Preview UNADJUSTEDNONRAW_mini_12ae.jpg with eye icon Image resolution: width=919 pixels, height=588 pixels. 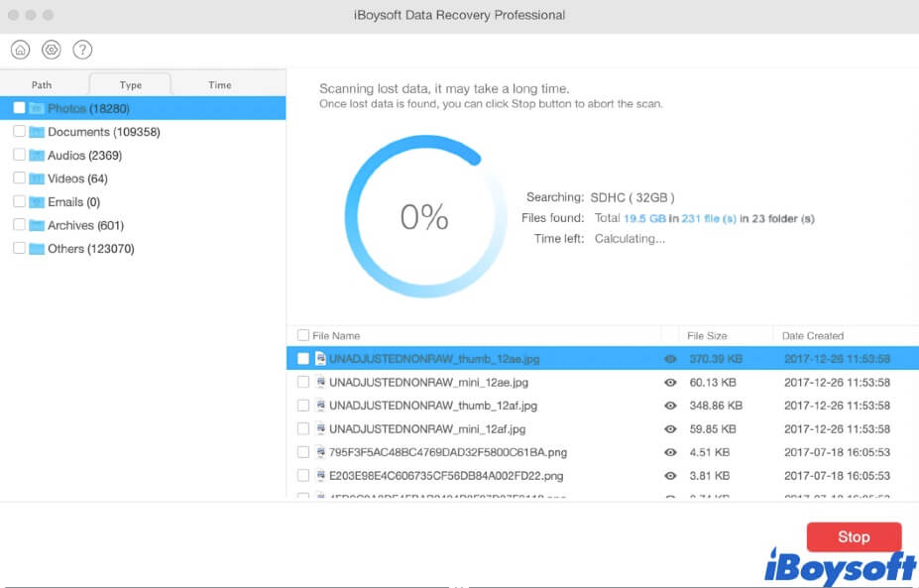coord(670,382)
